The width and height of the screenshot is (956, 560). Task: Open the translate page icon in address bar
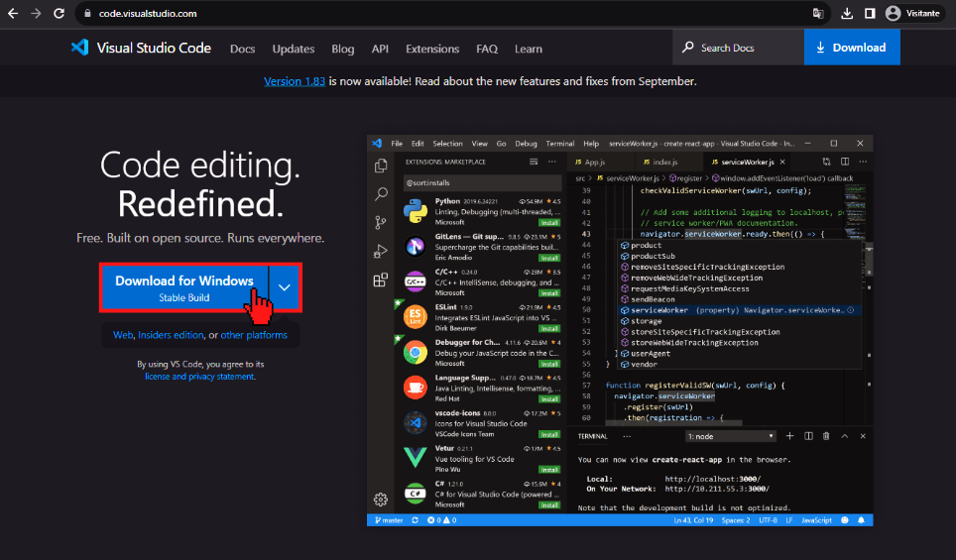coord(818,14)
